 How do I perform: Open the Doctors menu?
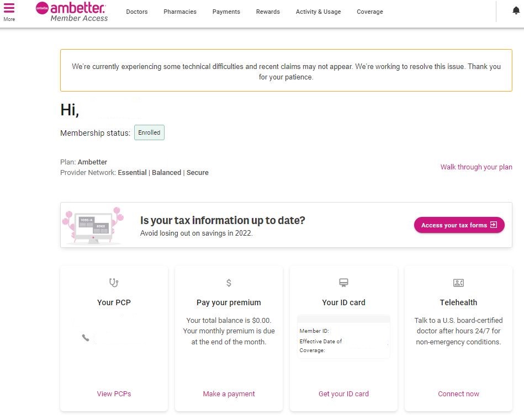click(137, 12)
